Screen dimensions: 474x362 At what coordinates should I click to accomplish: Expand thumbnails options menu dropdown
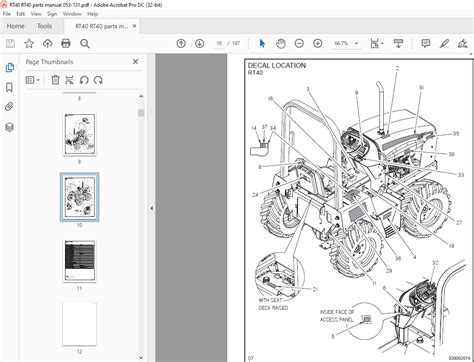click(33, 80)
